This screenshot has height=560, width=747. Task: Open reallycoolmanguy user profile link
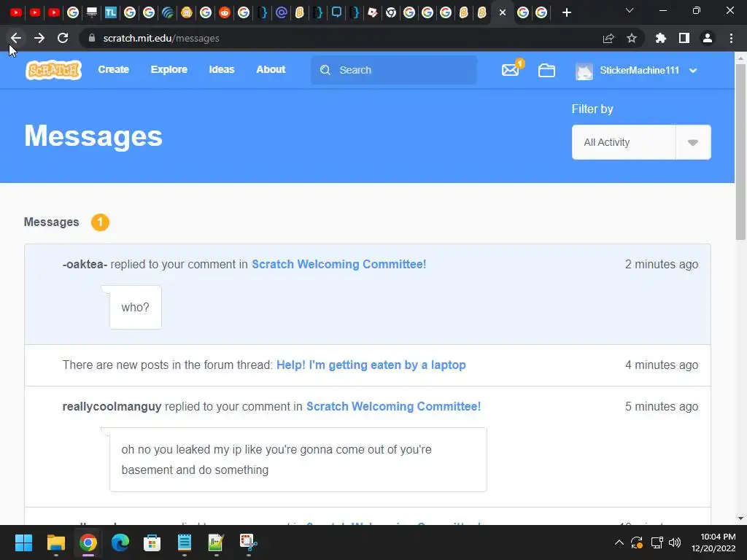[112, 407]
